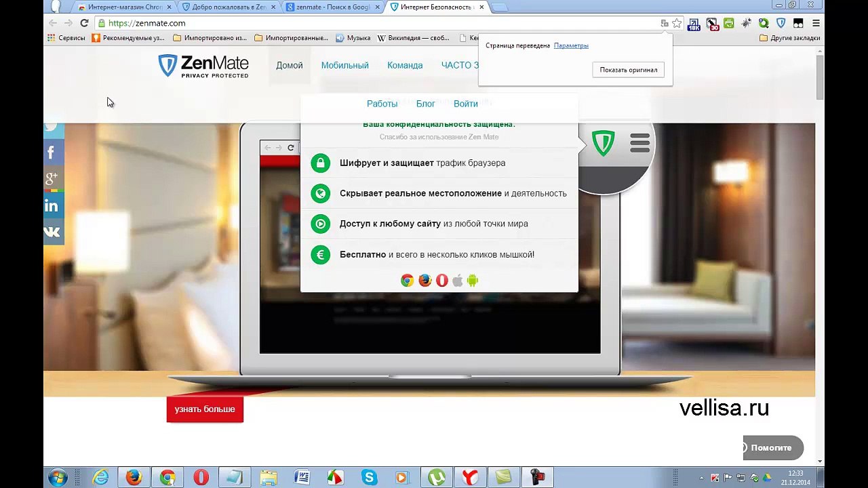Show hidden system tray icons
Image resolution: width=868 pixels, height=488 pixels.
pyautogui.click(x=701, y=477)
